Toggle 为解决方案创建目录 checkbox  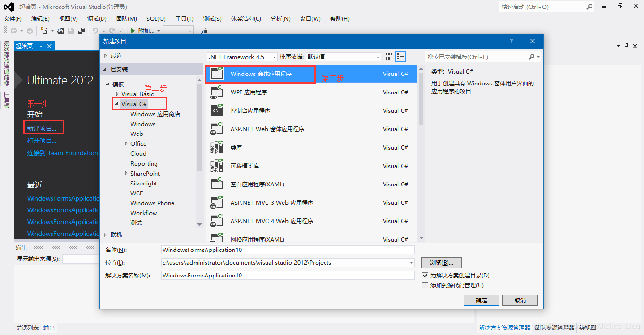(425, 275)
